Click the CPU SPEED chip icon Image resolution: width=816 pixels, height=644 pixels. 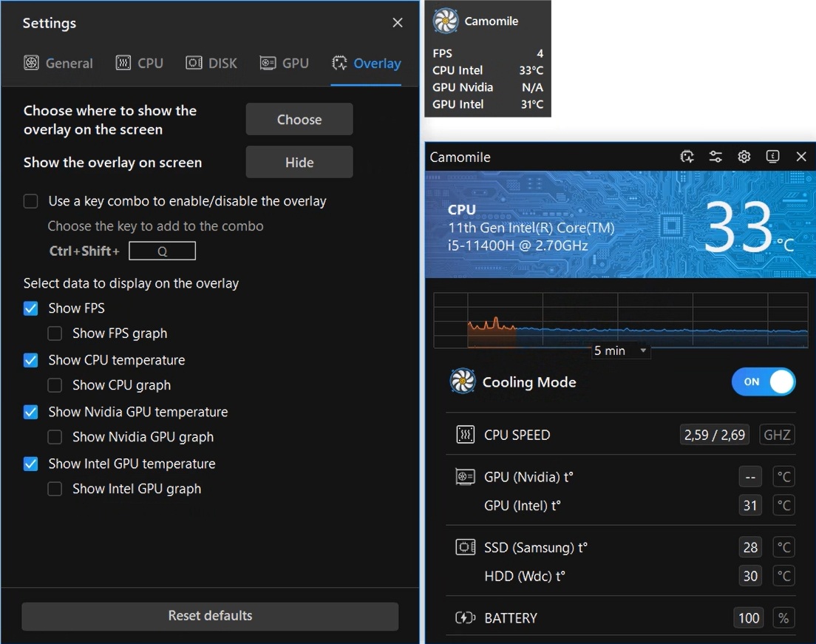(x=465, y=435)
